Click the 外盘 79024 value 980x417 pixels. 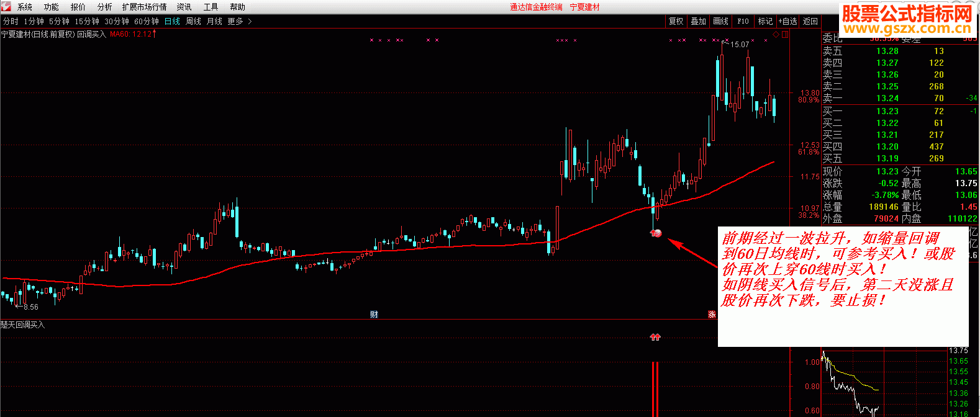click(886, 218)
